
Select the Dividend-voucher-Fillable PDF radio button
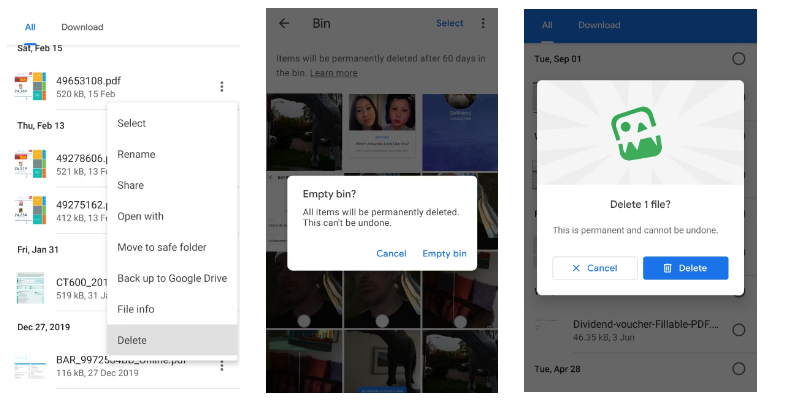pyautogui.click(x=738, y=330)
